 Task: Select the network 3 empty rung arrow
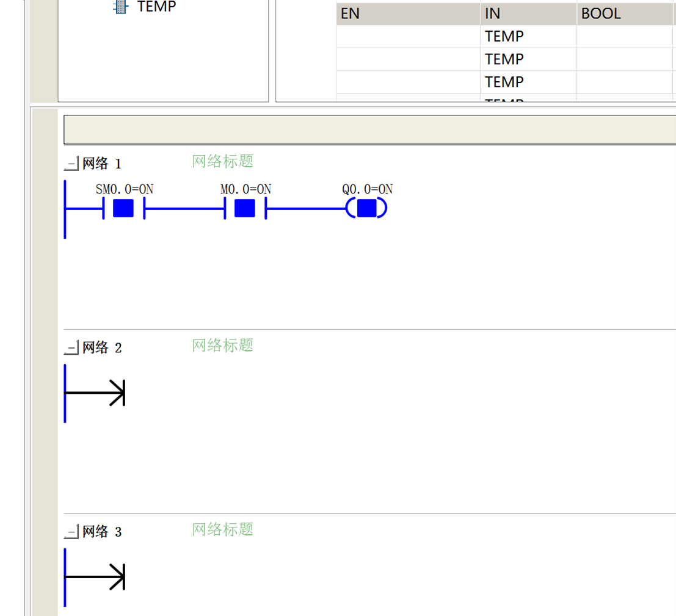point(117,577)
